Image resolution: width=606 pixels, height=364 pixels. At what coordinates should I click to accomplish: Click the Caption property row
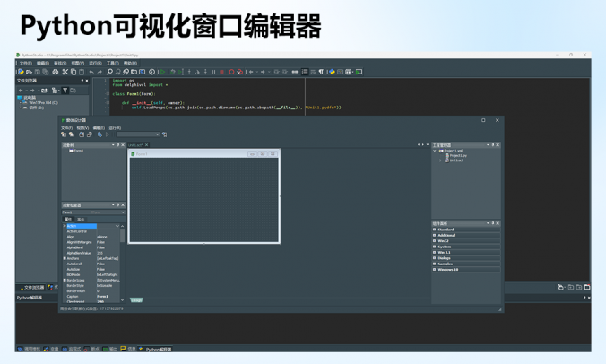91,297
